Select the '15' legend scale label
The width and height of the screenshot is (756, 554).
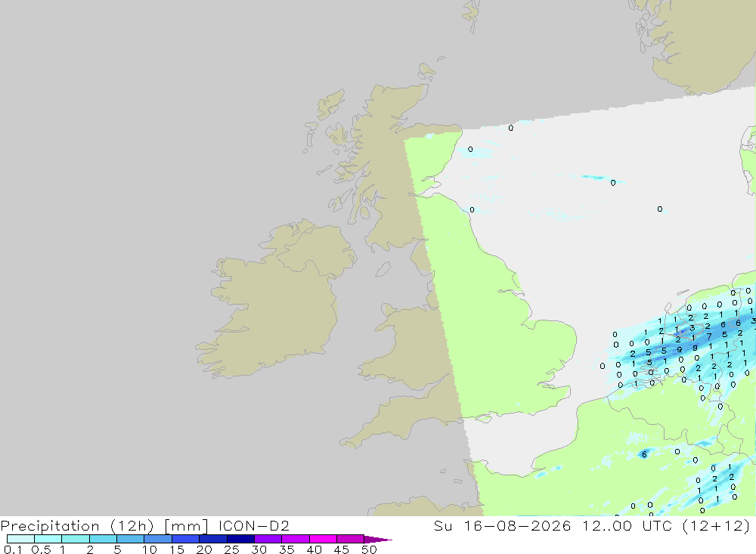tap(177, 549)
